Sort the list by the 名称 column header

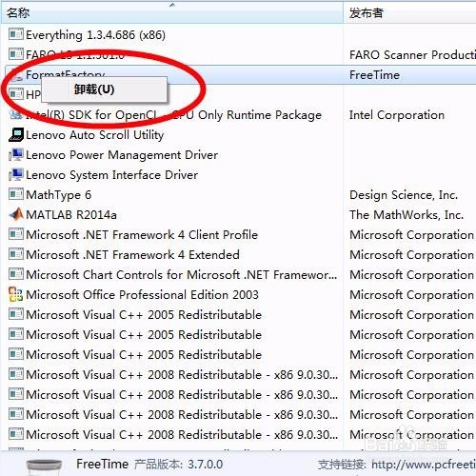click(x=18, y=13)
